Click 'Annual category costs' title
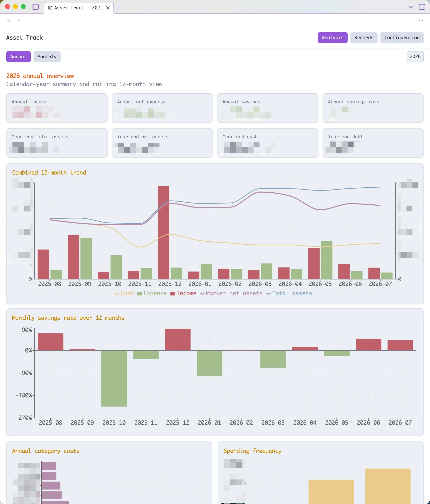This screenshot has height=504, width=430. coord(46,451)
